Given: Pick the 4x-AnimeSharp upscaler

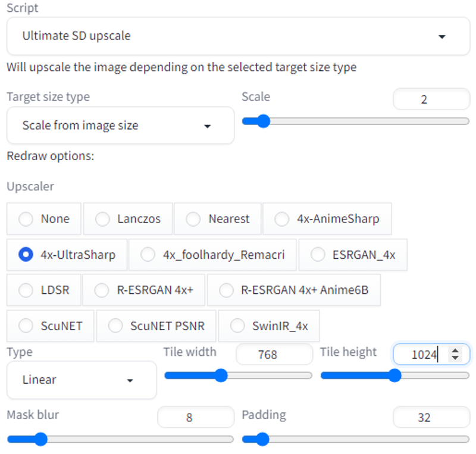Looking at the screenshot, I should 327,218.
